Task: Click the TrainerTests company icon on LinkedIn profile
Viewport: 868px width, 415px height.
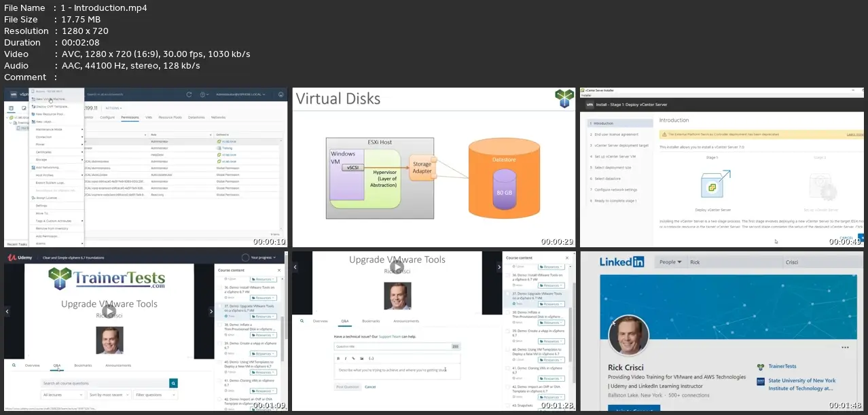Action: point(761,367)
